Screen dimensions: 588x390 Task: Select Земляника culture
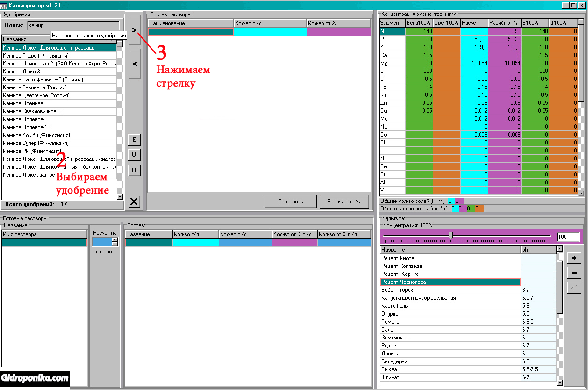[x=451, y=338]
